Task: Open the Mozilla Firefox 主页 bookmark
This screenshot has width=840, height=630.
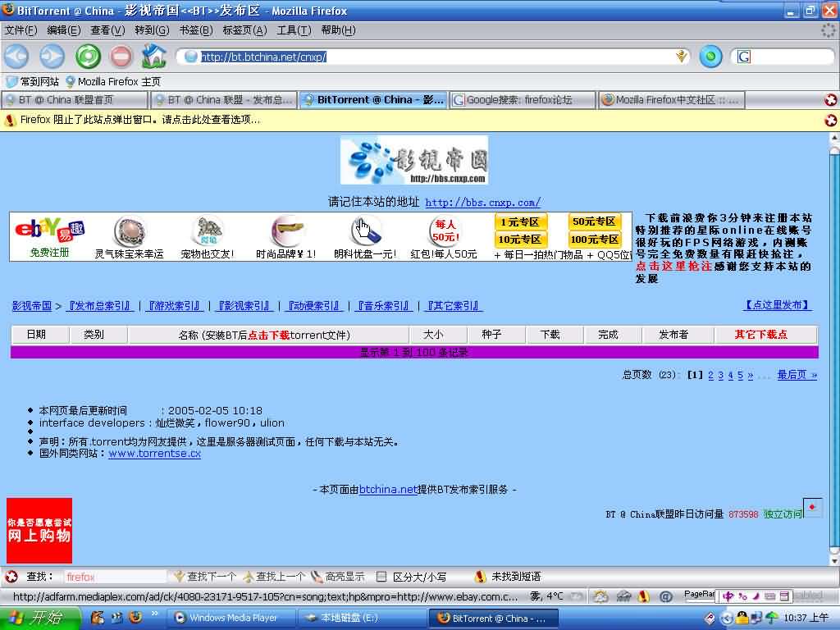Action: [x=112, y=81]
